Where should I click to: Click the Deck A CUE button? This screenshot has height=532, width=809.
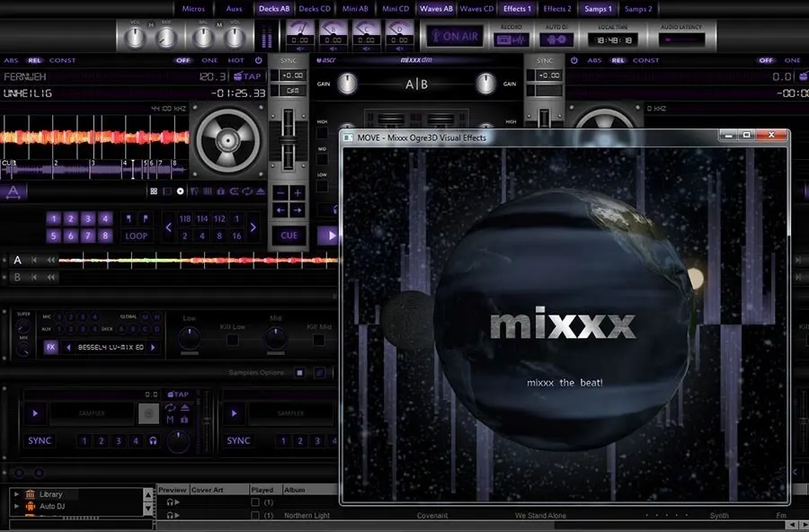289,235
